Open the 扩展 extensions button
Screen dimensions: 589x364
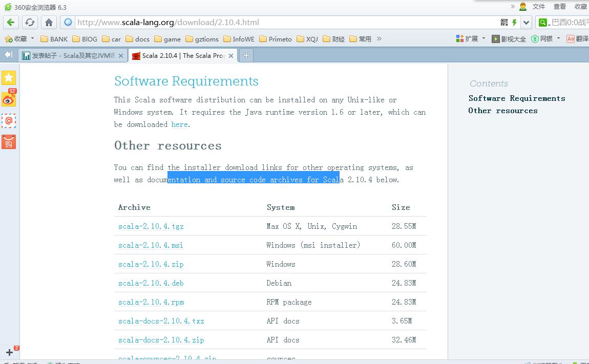[x=467, y=39]
